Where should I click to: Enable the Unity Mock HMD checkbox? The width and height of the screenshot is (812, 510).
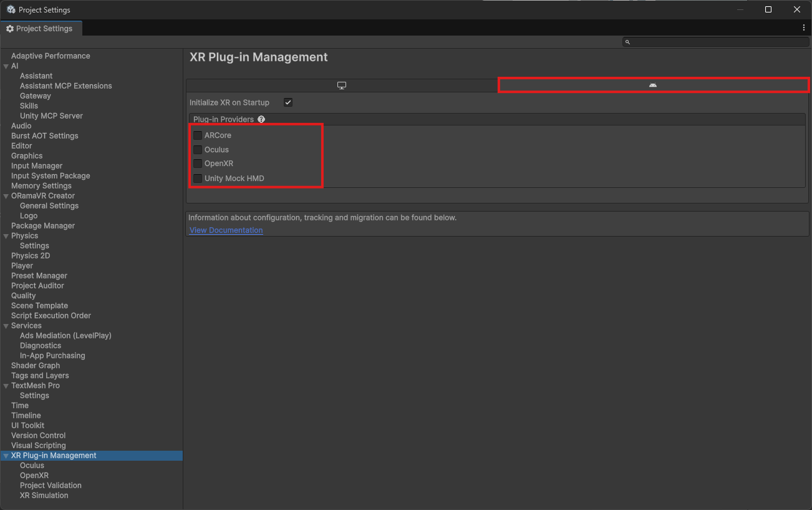pos(198,179)
